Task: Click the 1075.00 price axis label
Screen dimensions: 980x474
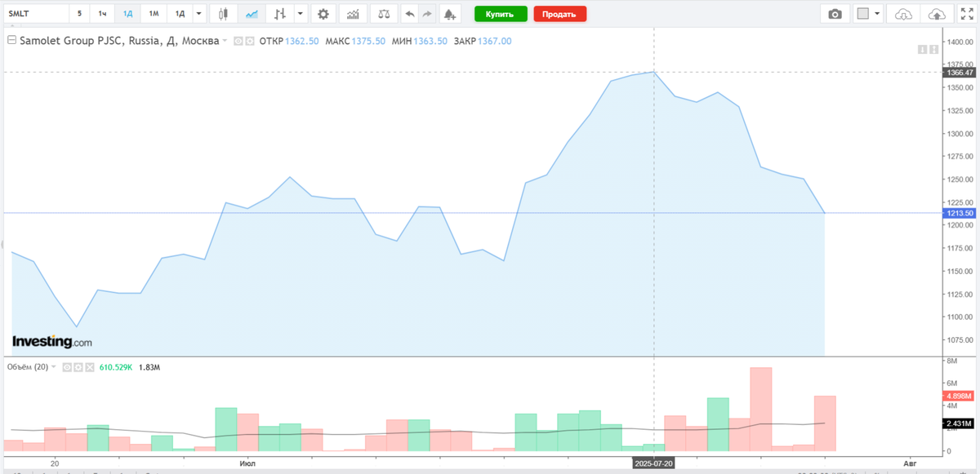Action: (x=960, y=339)
